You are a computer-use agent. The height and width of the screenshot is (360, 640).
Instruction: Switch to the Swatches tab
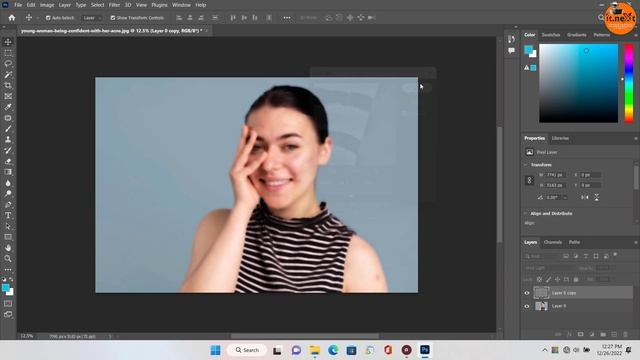tap(551, 35)
